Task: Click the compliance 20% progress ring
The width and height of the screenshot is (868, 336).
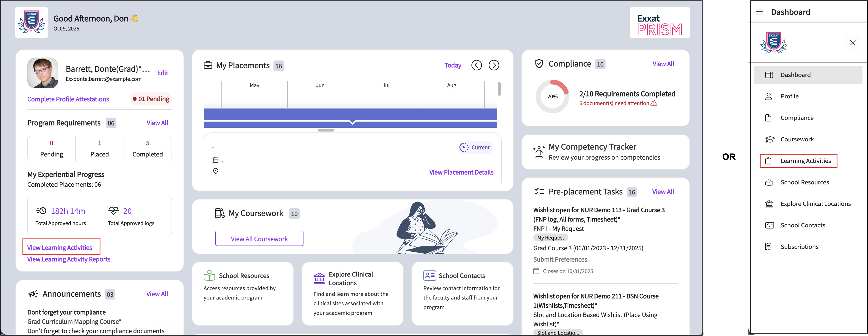Action: pos(552,96)
